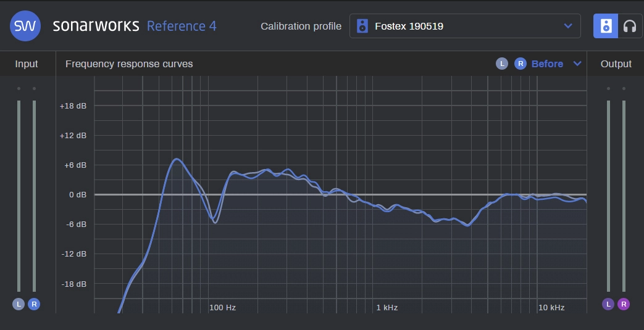Click the chevron next to Before
The image size is (644, 330).
[x=577, y=64]
